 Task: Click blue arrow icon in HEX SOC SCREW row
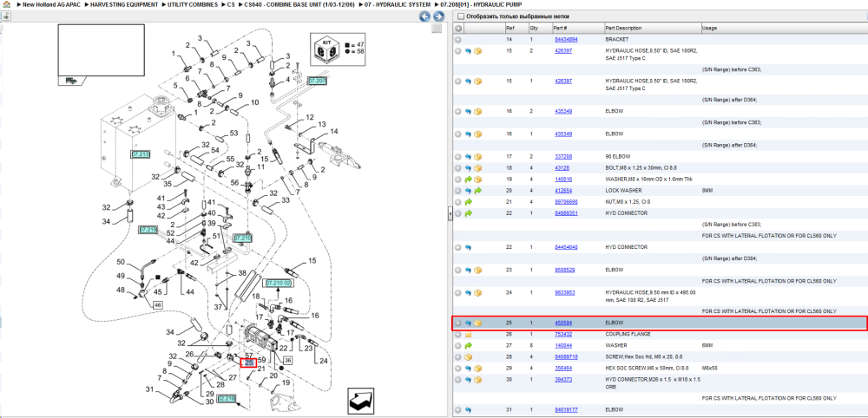(468, 369)
